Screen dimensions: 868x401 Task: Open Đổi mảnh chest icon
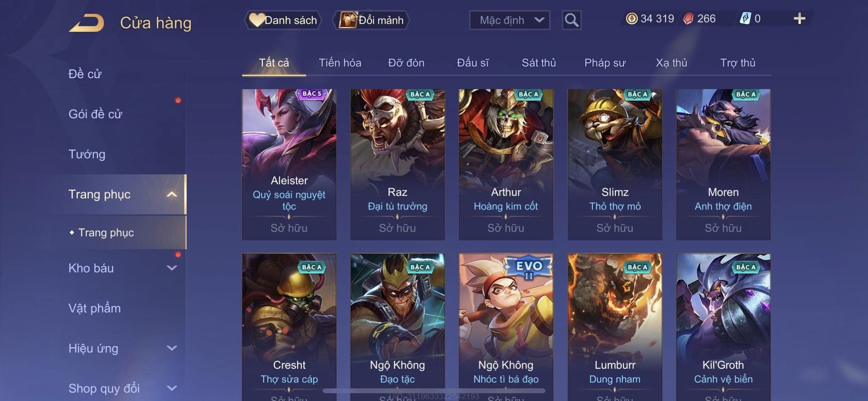pos(348,20)
